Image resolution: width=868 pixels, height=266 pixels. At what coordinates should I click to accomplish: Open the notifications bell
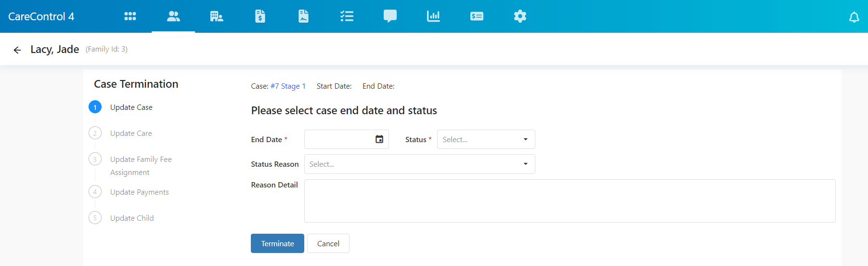854,17
